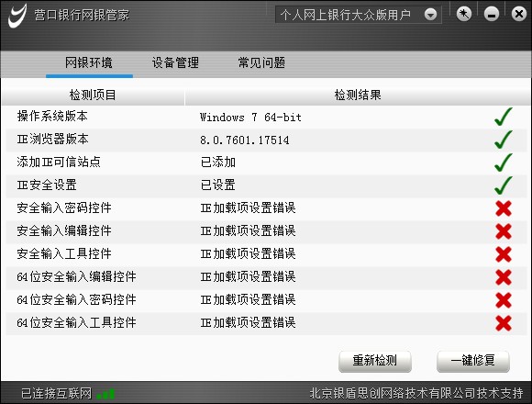532x404 pixels.
Task: Click the 检测结果 column header
Action: pos(358,95)
